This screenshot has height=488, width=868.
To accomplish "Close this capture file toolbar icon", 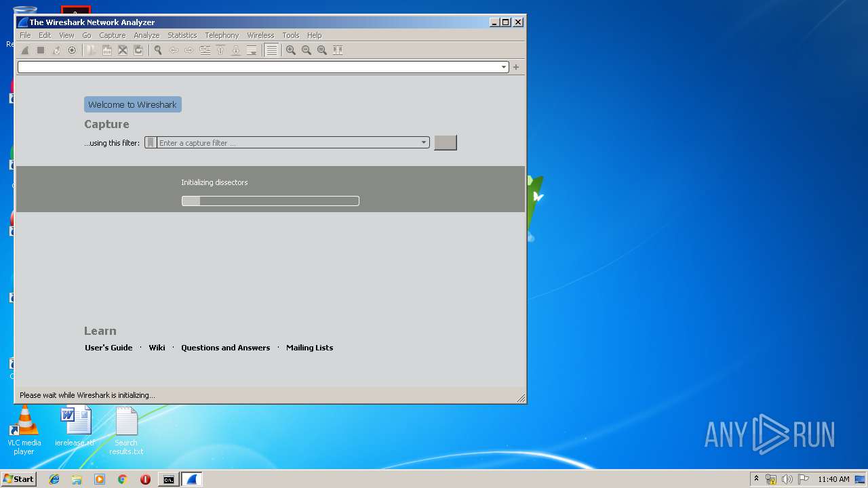I will (123, 50).
